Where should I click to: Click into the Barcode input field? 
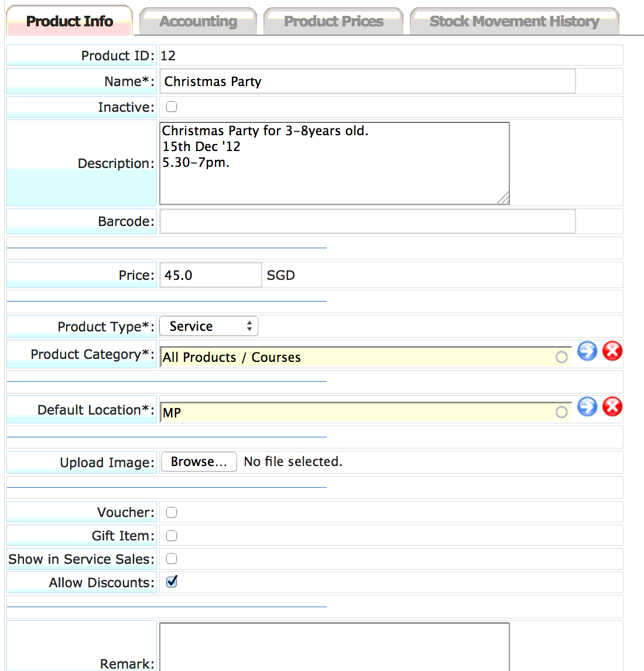pyautogui.click(x=368, y=221)
